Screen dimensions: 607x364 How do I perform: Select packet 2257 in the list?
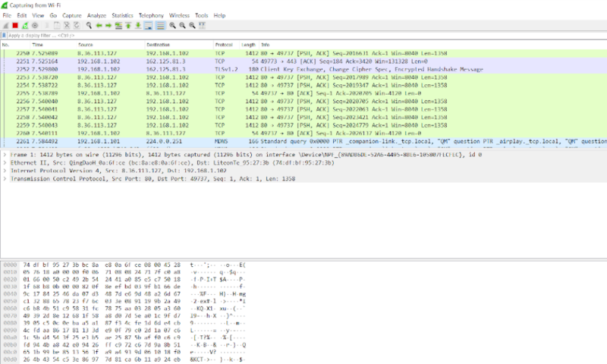click(303, 109)
